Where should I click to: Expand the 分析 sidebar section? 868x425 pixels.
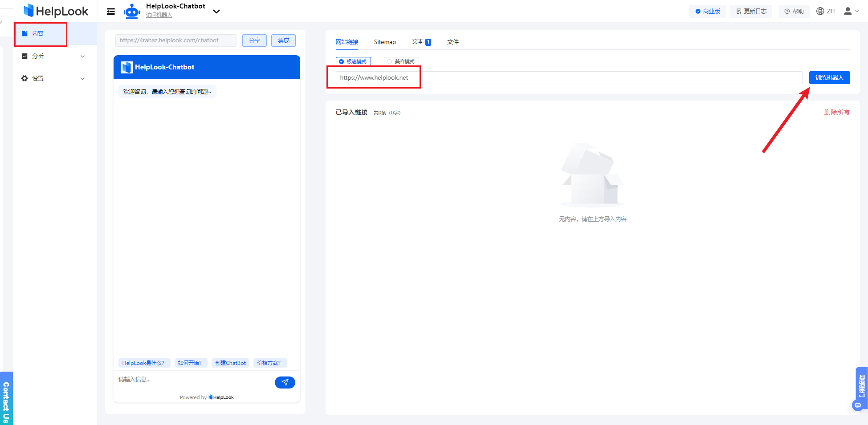tap(82, 56)
